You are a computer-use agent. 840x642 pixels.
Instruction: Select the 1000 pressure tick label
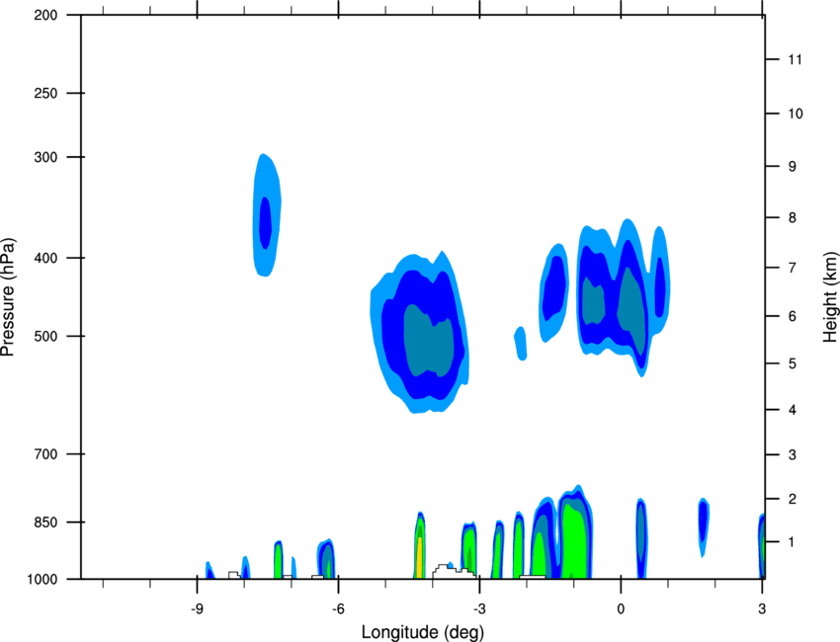(x=42, y=580)
